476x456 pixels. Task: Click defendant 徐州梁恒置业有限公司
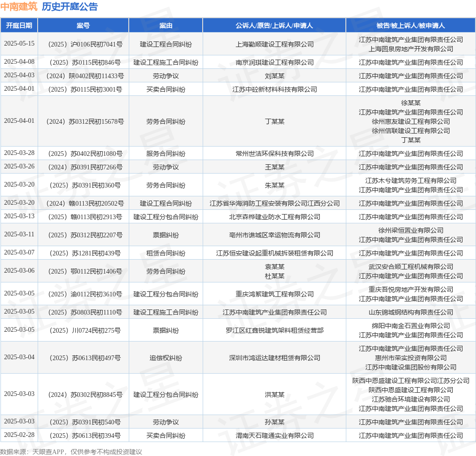pos(411,230)
